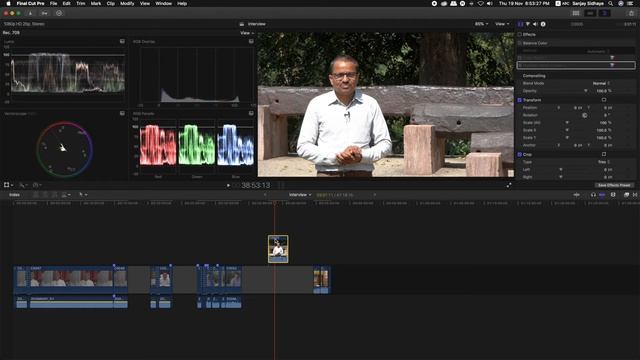Click the import media arrow icon
Image resolution: width=640 pixels, height=360 pixels.
[x=30, y=13]
